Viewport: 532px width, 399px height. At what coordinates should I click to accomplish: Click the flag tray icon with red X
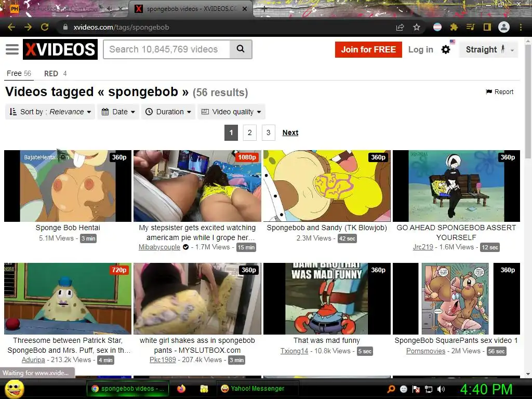coord(416,389)
